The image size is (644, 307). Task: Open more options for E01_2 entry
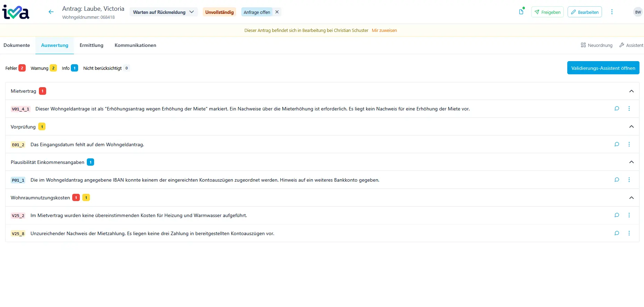(x=629, y=144)
